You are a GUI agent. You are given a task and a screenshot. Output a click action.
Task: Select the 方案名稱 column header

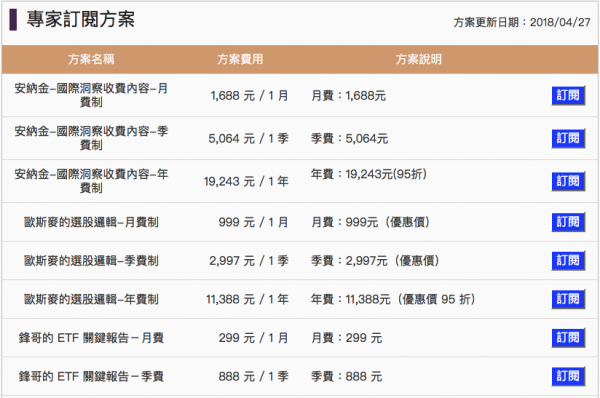91,59
